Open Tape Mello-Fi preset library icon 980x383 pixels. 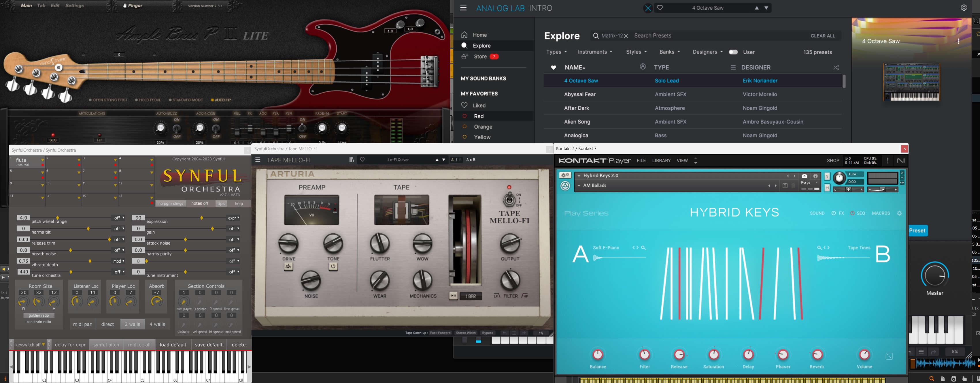pyautogui.click(x=351, y=160)
